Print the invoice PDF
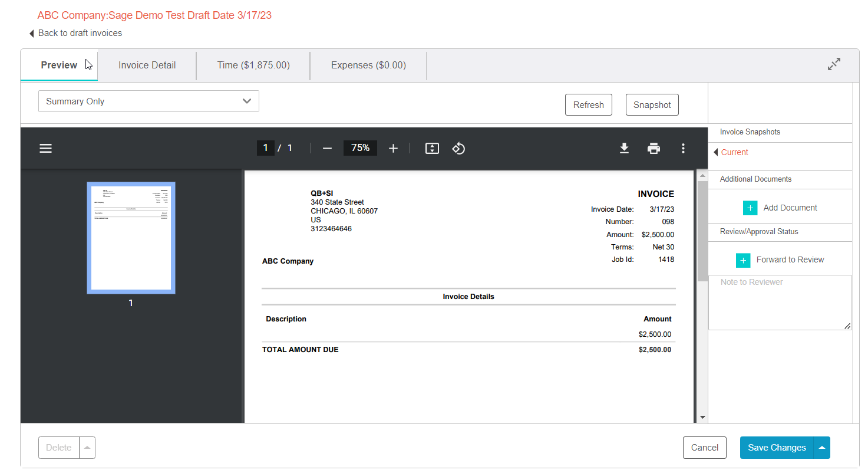This screenshot has width=868, height=473. click(x=654, y=148)
